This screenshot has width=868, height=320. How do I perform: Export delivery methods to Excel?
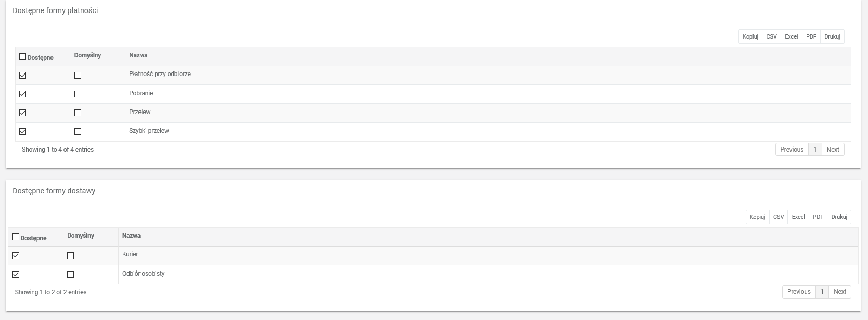point(798,217)
